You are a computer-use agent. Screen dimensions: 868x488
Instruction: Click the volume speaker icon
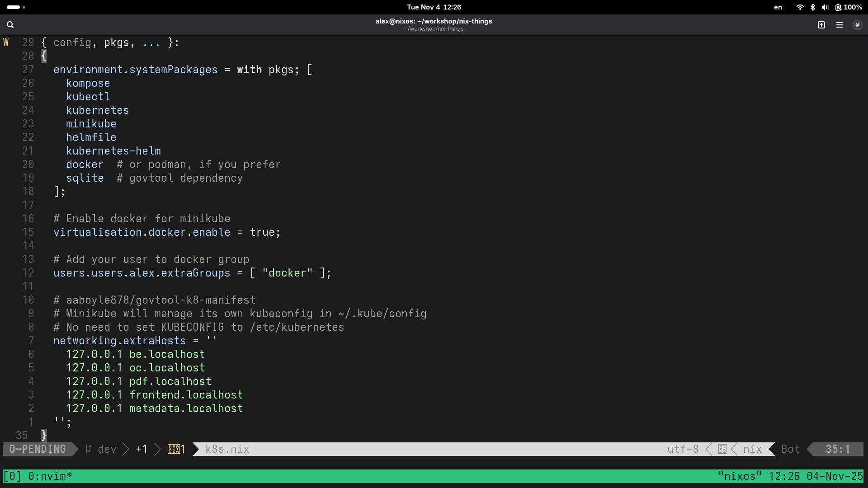pyautogui.click(x=825, y=7)
